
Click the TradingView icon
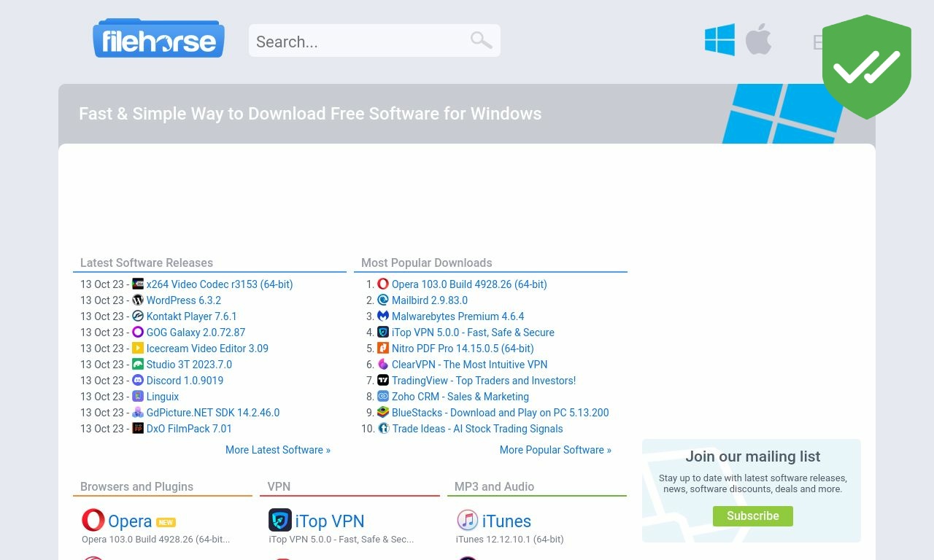[383, 380]
